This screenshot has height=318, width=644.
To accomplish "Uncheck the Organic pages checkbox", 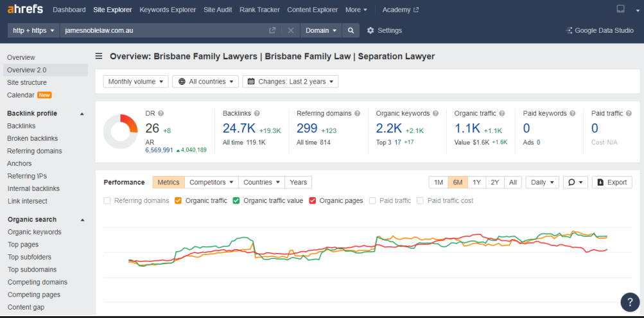I will 312,201.
